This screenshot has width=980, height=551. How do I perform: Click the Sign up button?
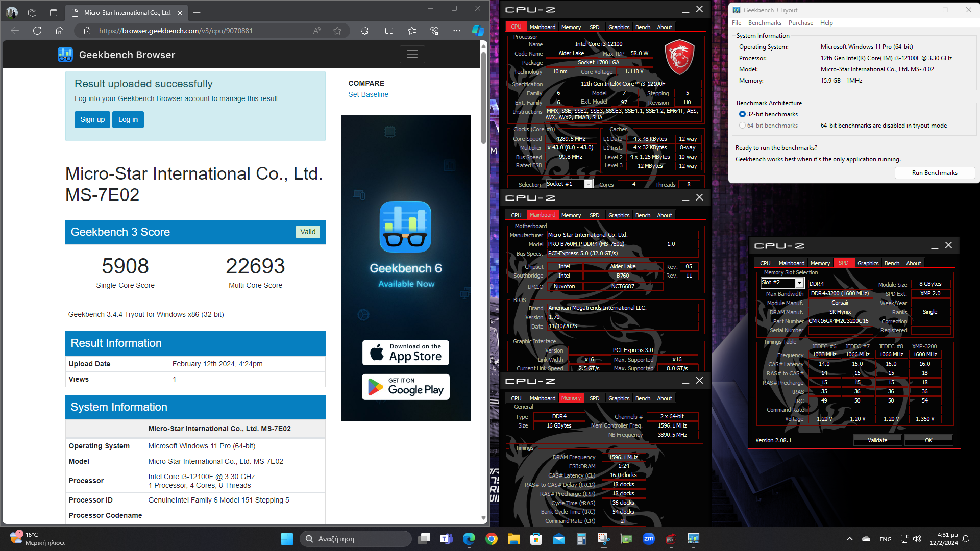(92, 119)
